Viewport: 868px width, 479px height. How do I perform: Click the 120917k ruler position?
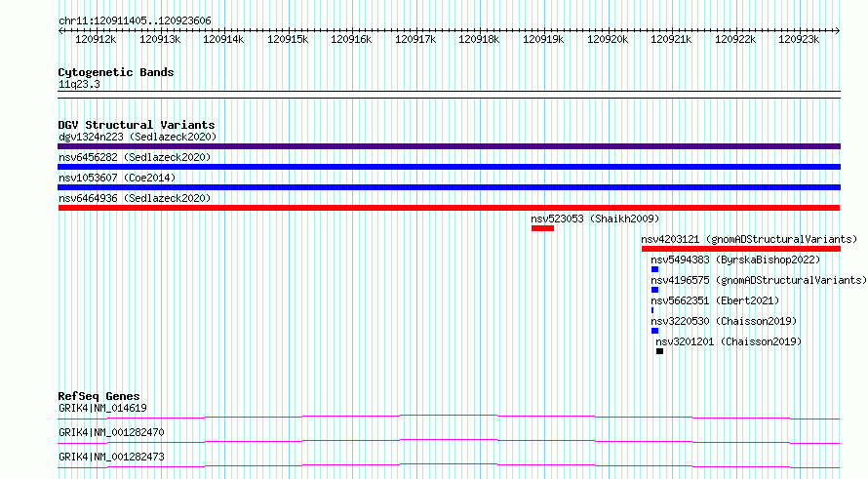(415, 39)
